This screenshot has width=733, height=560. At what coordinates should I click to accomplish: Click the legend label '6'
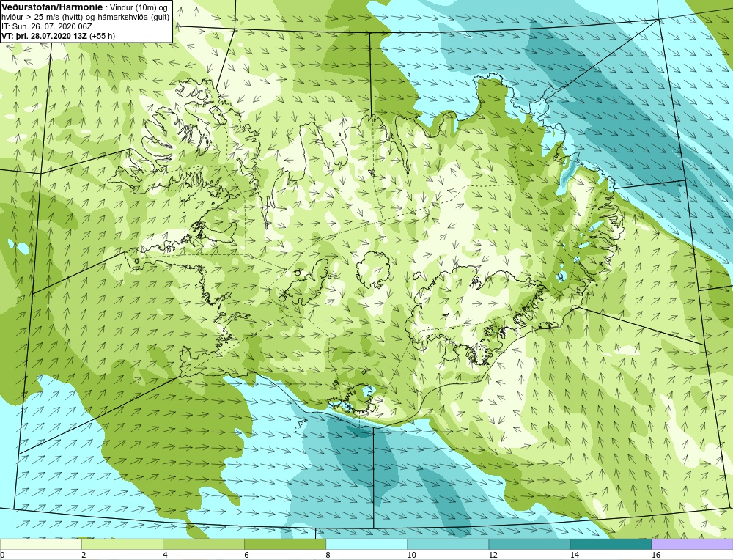[246, 555]
